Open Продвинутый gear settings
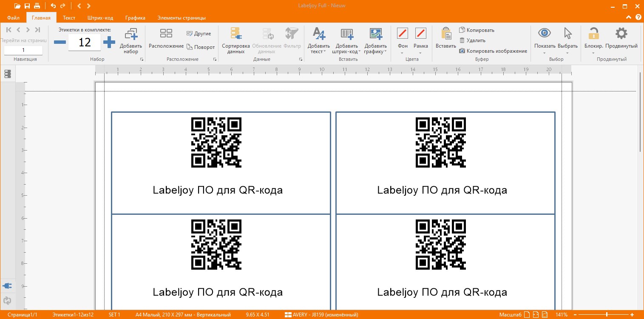The height and width of the screenshot is (319, 644). [x=621, y=33]
